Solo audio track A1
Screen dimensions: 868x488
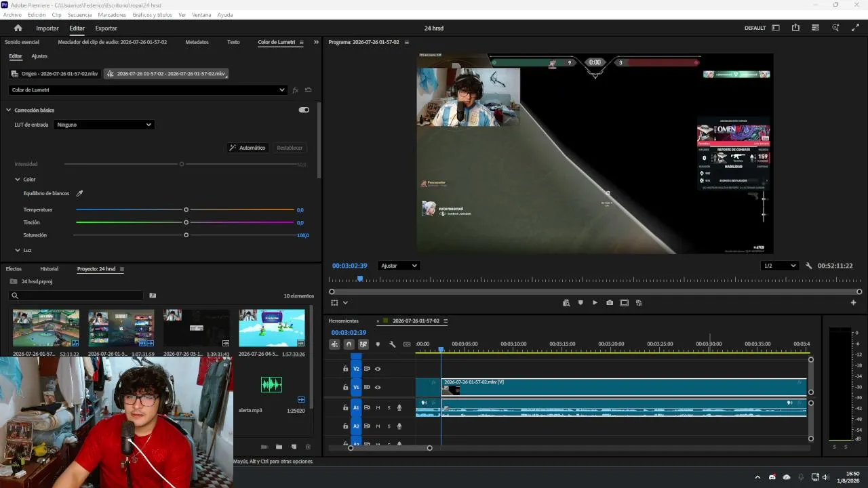[389, 407]
